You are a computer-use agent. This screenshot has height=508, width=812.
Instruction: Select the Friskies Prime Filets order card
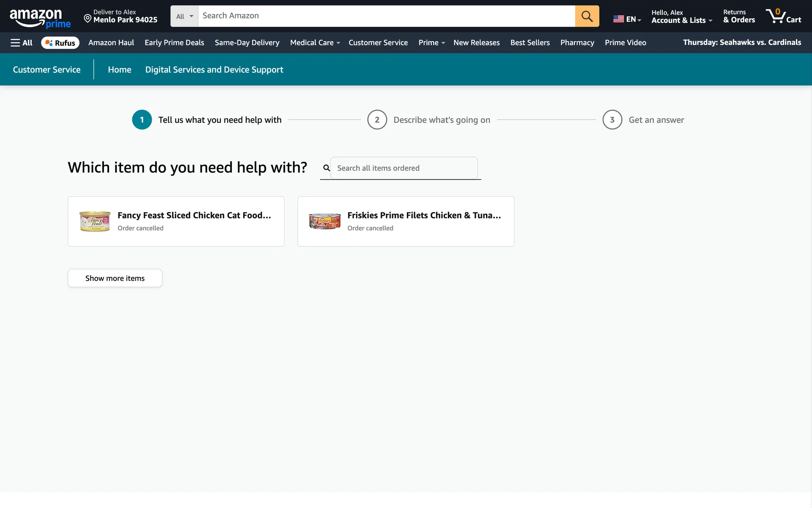tap(406, 221)
